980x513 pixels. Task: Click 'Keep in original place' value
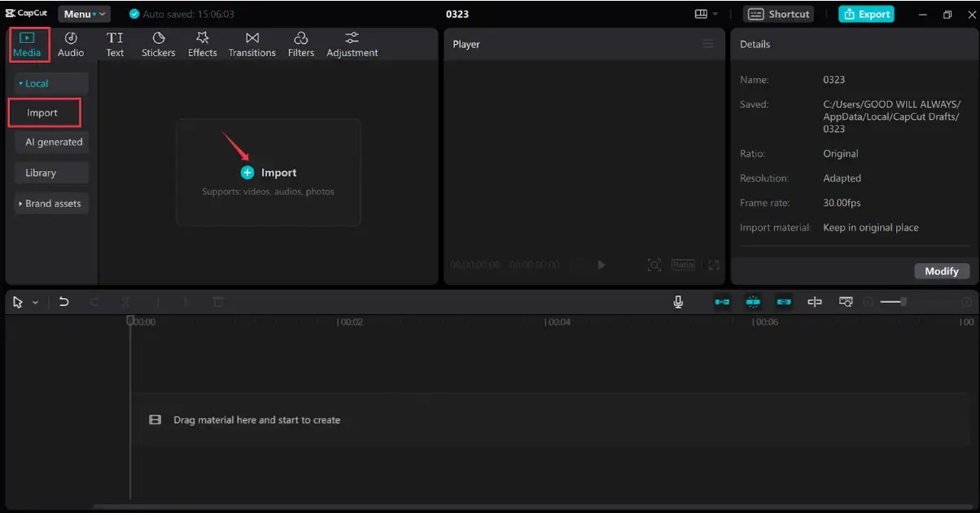871,227
